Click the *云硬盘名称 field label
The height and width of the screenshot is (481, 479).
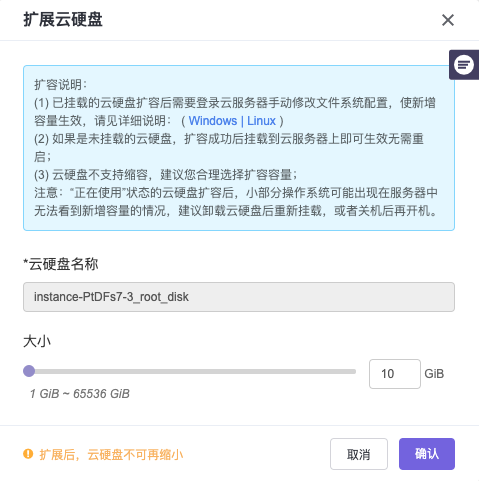[x=61, y=264]
